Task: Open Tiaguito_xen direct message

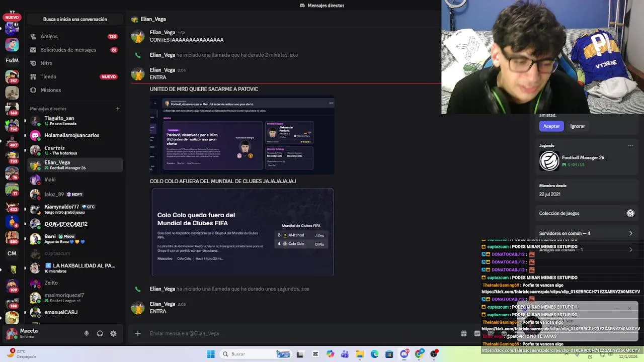Action: (x=74, y=121)
